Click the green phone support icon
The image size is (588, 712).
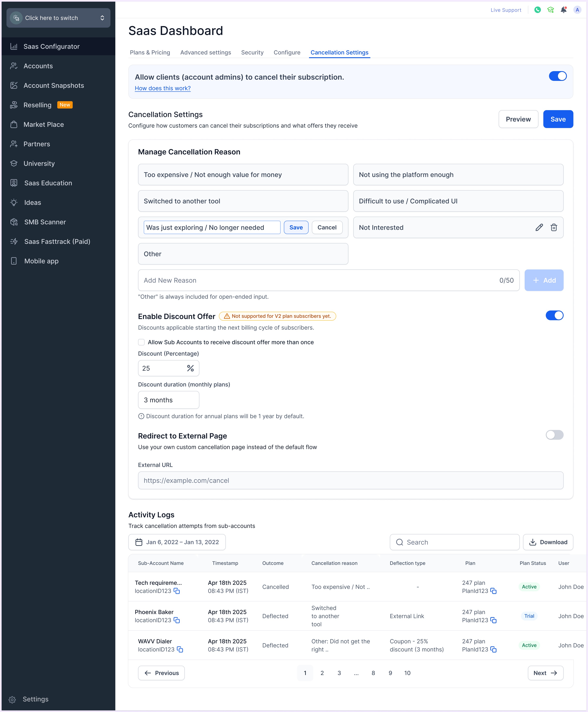coord(537,10)
